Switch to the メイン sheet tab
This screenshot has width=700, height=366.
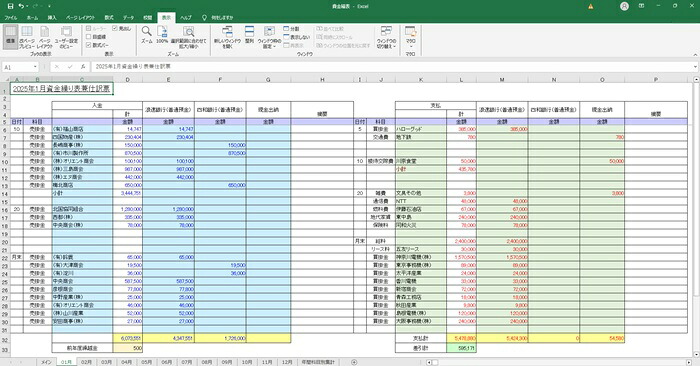click(46, 362)
